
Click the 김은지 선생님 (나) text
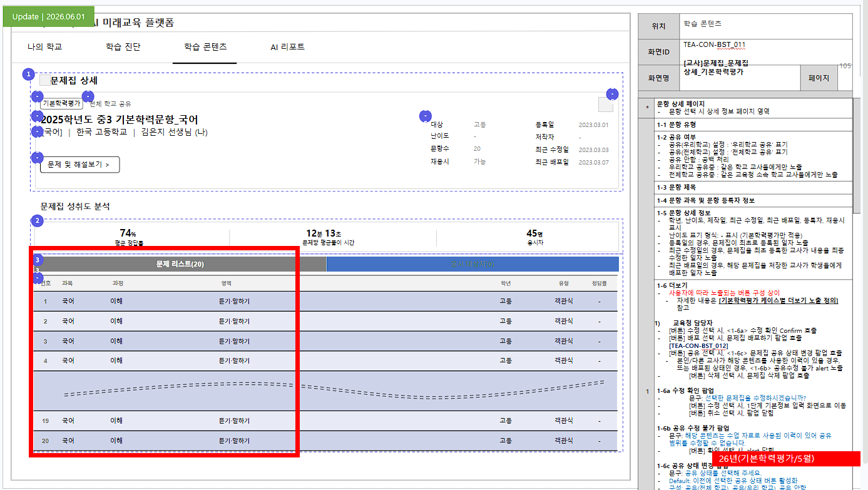pyautogui.click(x=175, y=132)
